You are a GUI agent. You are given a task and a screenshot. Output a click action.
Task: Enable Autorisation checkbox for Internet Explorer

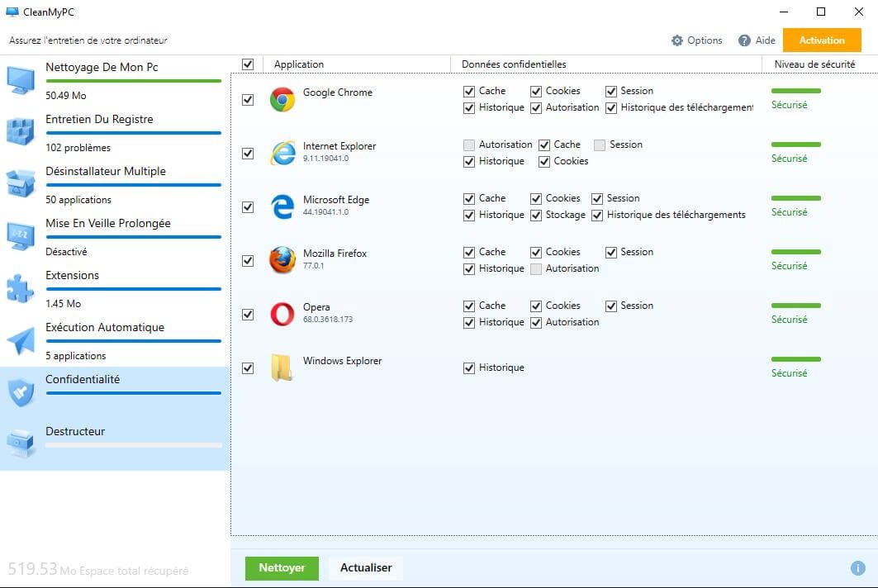click(468, 145)
